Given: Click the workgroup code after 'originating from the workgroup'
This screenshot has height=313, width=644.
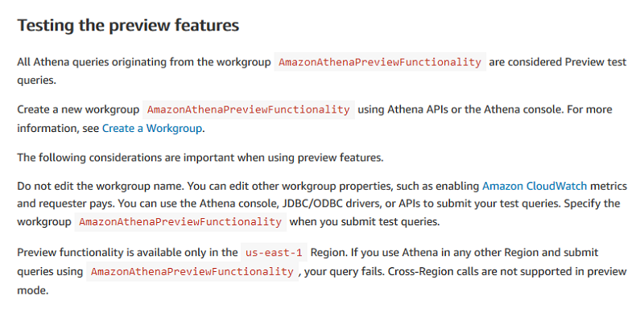Looking at the screenshot, I should point(380,62).
